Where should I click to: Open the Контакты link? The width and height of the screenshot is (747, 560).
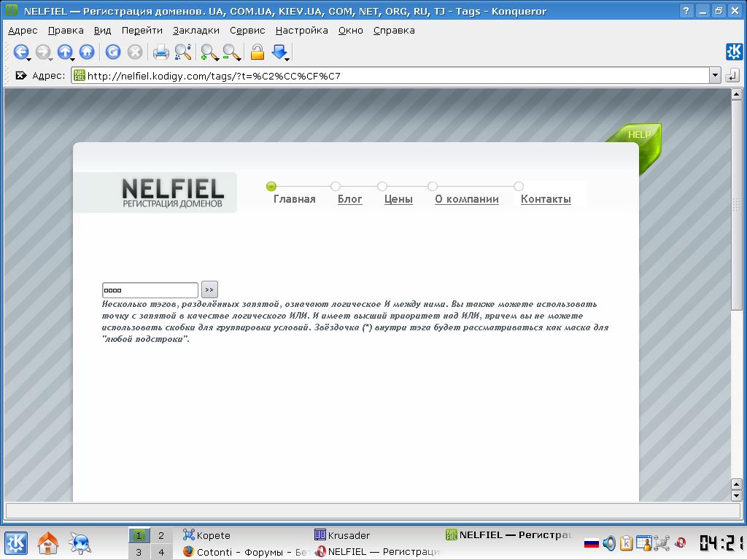tap(546, 199)
